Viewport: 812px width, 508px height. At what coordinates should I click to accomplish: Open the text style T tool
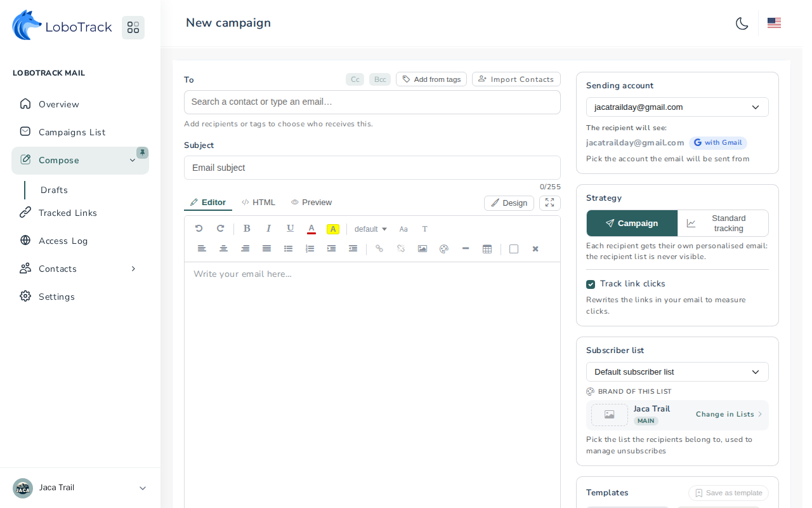(x=425, y=229)
